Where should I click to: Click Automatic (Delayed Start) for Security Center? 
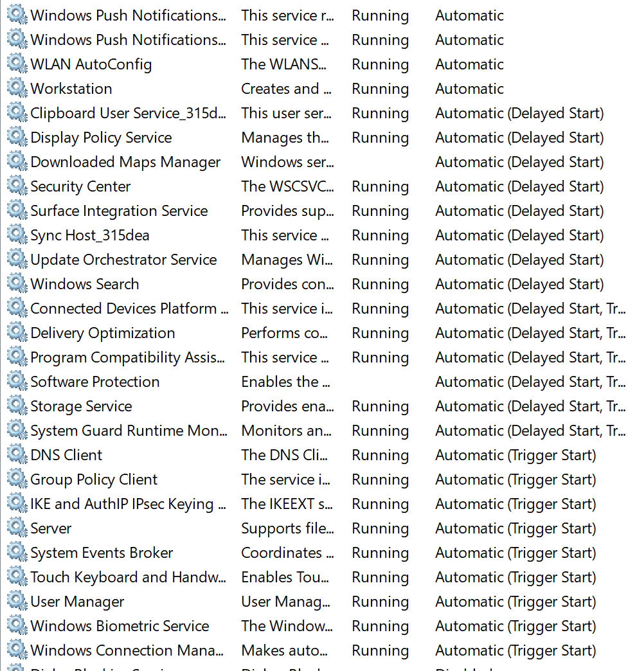pyautogui.click(x=519, y=186)
